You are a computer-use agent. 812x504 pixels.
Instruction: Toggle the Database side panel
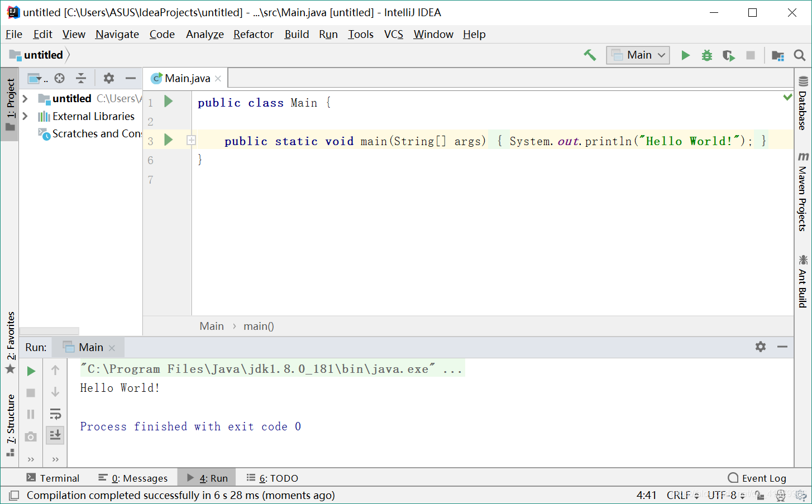pyautogui.click(x=803, y=103)
